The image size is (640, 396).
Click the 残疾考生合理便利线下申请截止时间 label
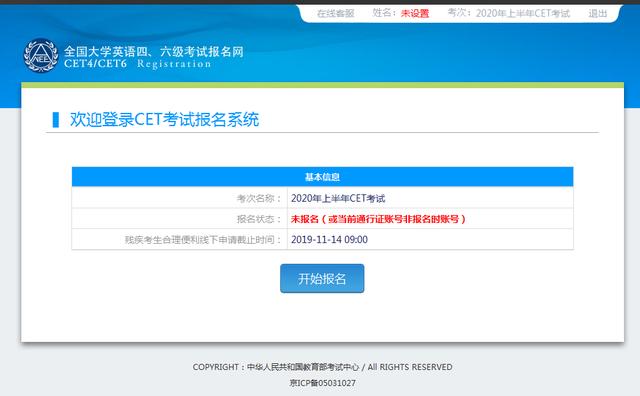point(203,240)
